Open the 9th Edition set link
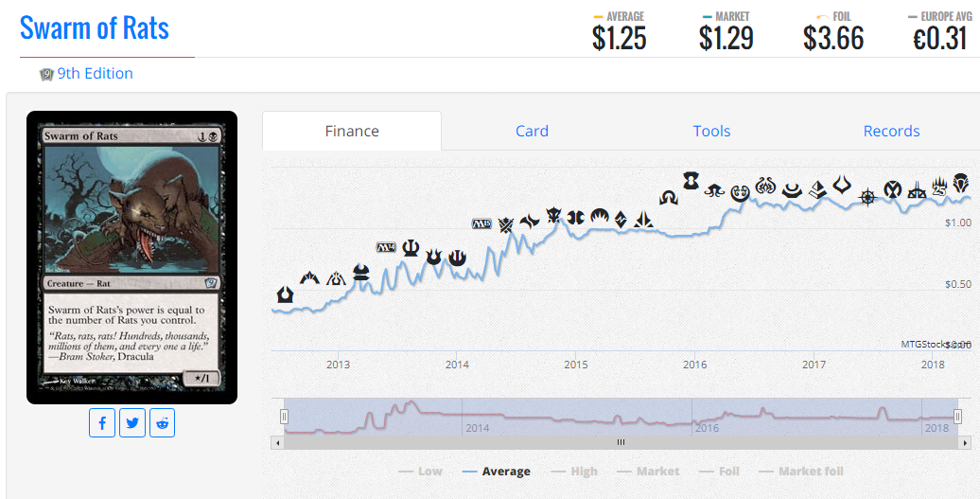 [95, 73]
